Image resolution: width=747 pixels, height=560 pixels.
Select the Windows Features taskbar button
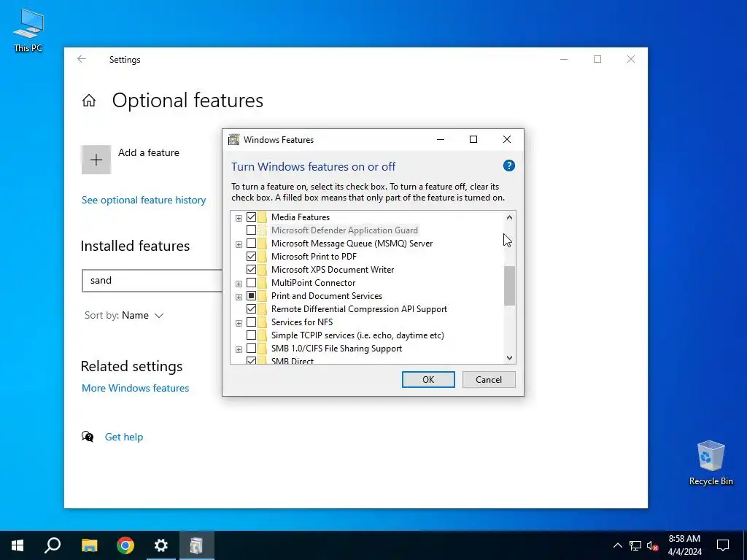tap(197, 545)
